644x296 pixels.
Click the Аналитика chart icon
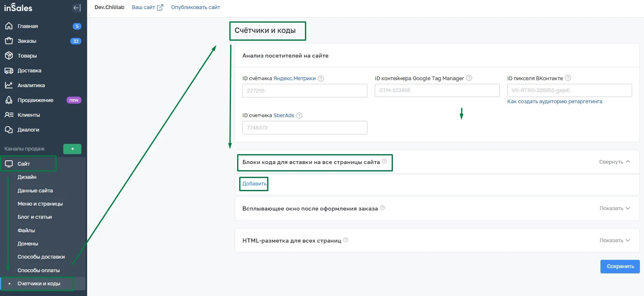9,86
